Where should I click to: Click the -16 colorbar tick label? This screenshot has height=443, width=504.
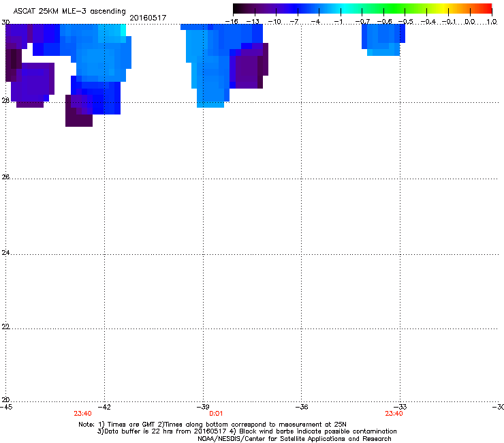click(x=232, y=22)
